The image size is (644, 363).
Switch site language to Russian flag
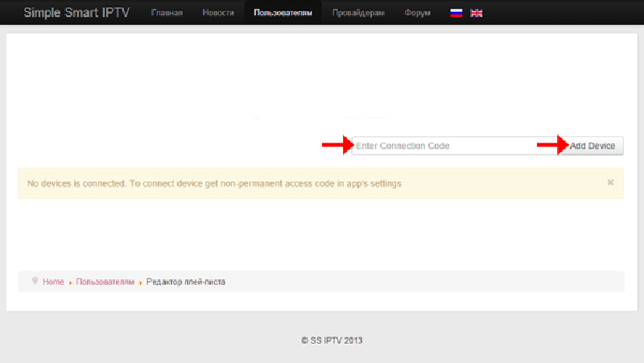456,13
